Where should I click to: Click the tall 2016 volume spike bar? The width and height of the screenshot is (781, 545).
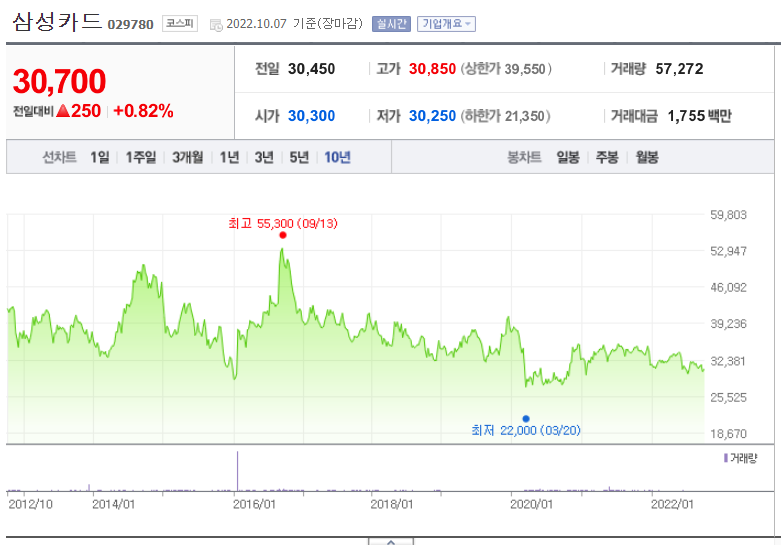[x=238, y=471]
